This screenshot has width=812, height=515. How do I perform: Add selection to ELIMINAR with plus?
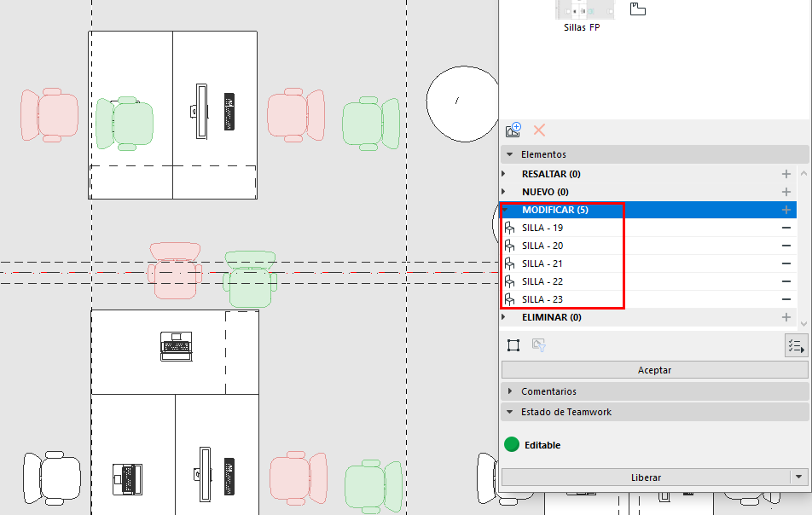pos(786,317)
